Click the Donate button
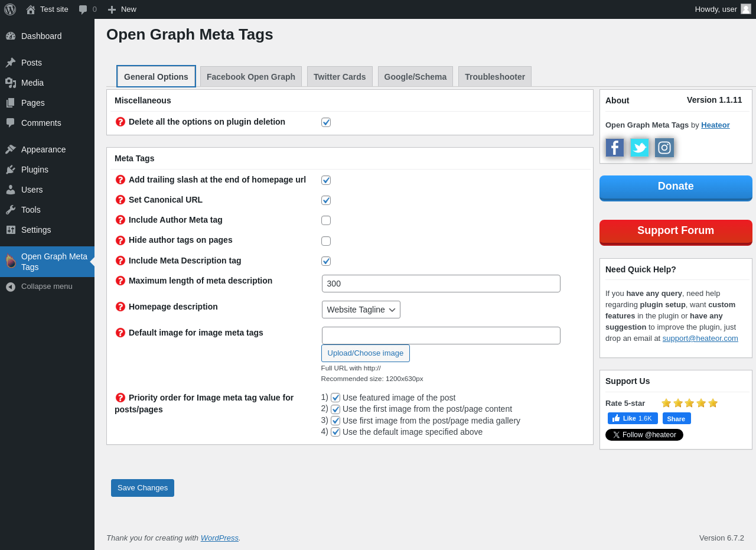The height and width of the screenshot is (550, 756). [676, 188]
